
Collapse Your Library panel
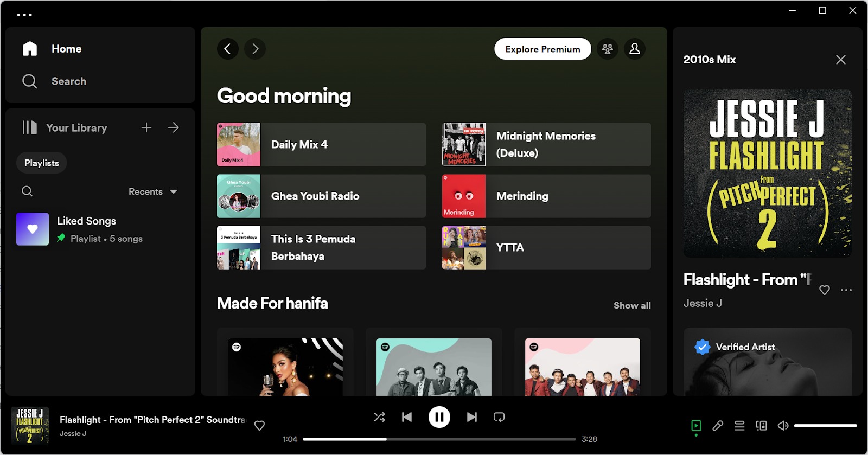coord(65,127)
